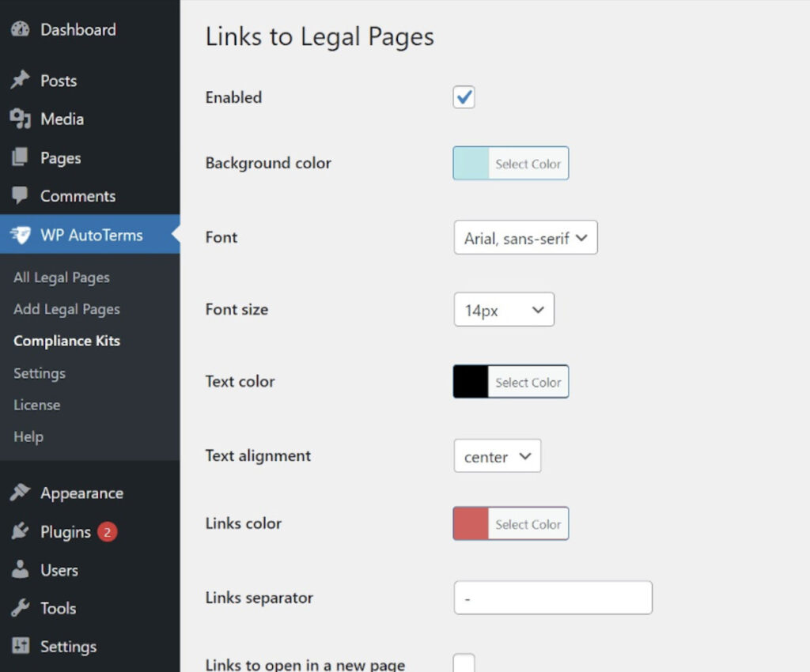Open All Legal Pages submenu link
The image size is (810, 672).
tap(62, 277)
